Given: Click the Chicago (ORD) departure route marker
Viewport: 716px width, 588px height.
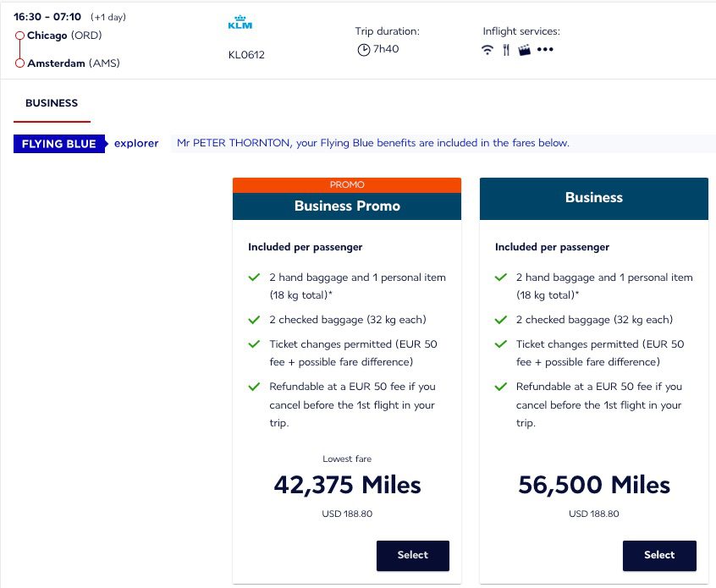Looking at the screenshot, I should pyautogui.click(x=19, y=36).
